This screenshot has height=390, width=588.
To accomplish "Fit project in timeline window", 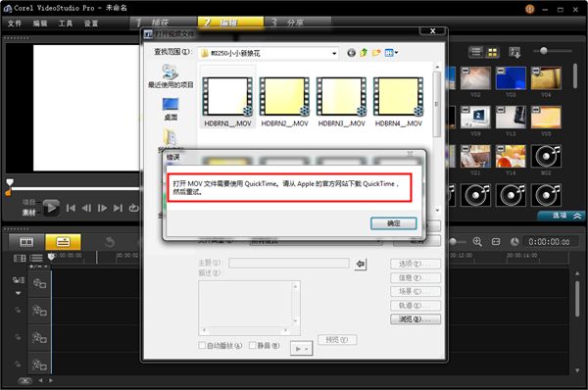I will [x=496, y=242].
